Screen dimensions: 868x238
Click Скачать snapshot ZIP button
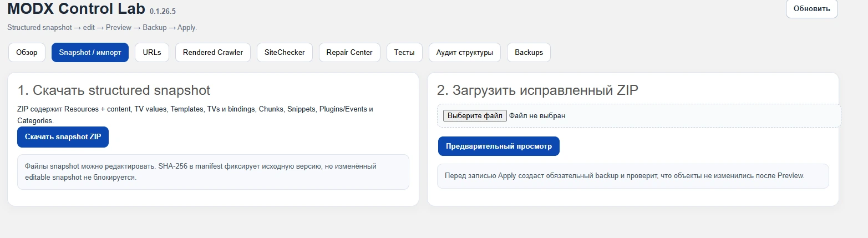click(63, 137)
